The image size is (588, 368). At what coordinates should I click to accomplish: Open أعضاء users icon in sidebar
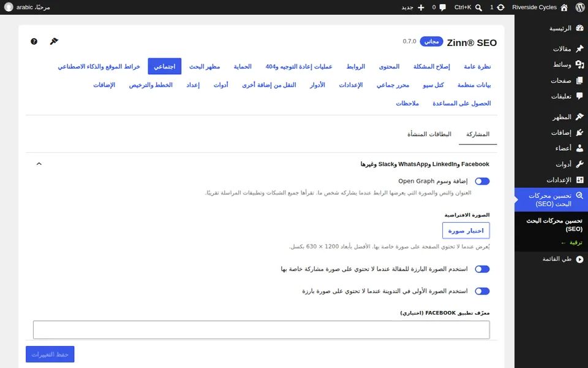click(x=580, y=148)
